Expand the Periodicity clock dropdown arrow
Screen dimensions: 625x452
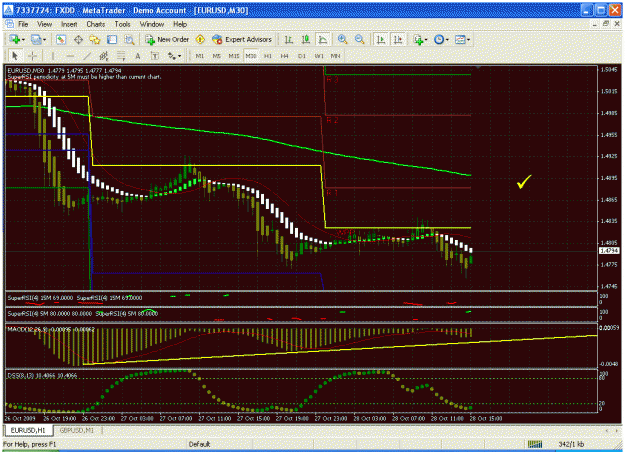point(447,39)
